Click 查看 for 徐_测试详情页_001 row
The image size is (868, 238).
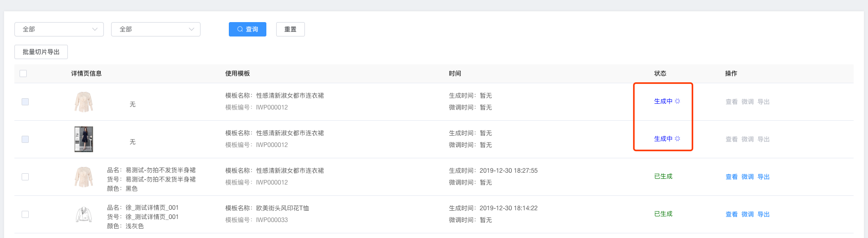(732, 214)
